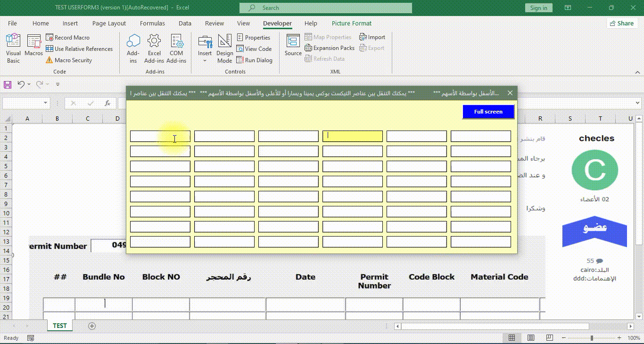Close the userform dialog

coord(510,93)
